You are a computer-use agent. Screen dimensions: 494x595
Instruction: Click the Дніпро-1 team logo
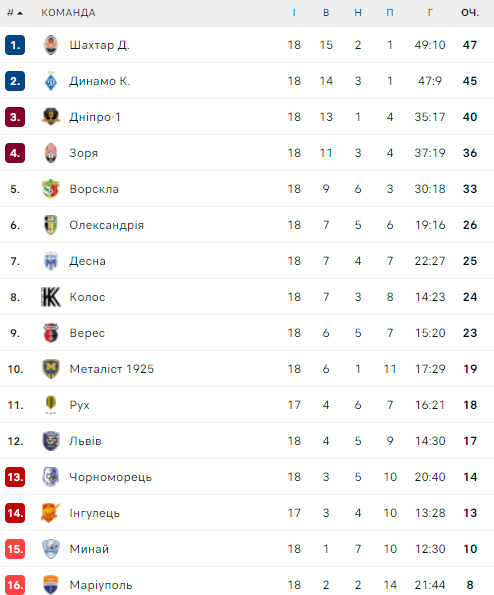click(51, 117)
